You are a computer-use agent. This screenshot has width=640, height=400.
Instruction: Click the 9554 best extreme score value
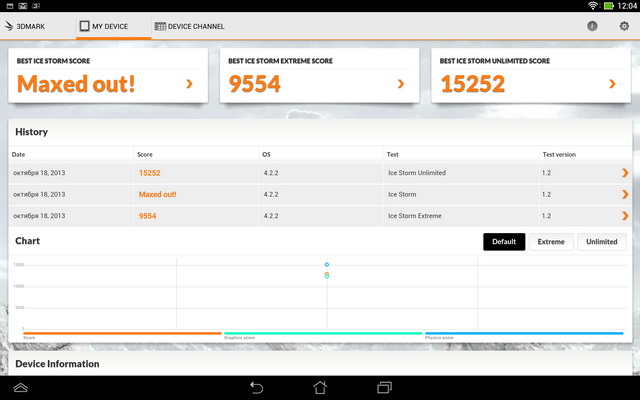255,84
